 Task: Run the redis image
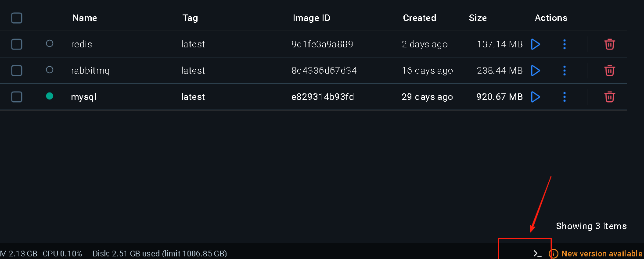pos(535,44)
